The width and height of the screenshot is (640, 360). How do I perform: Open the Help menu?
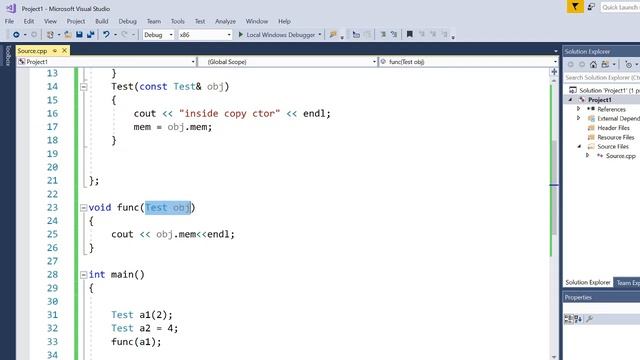pos(284,21)
